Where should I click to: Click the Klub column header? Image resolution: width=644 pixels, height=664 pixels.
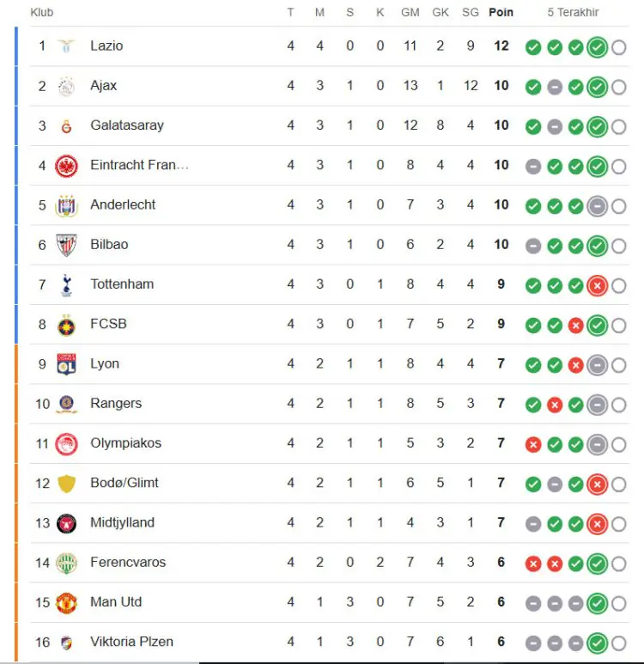(x=42, y=12)
